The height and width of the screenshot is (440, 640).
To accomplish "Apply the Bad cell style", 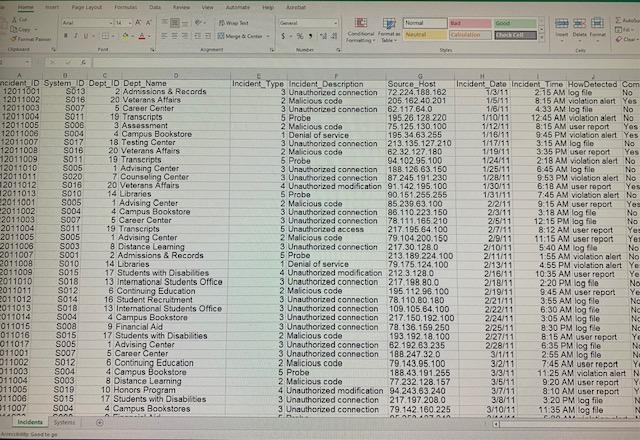I will (469, 23).
